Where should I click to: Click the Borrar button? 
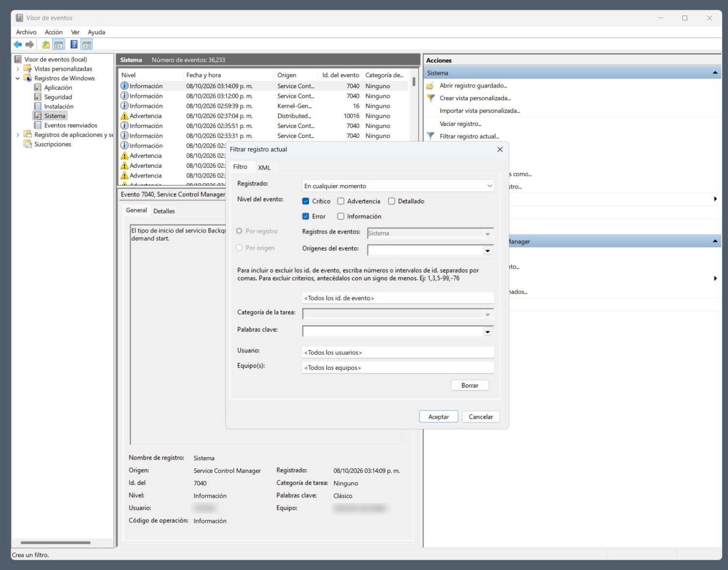(x=470, y=385)
